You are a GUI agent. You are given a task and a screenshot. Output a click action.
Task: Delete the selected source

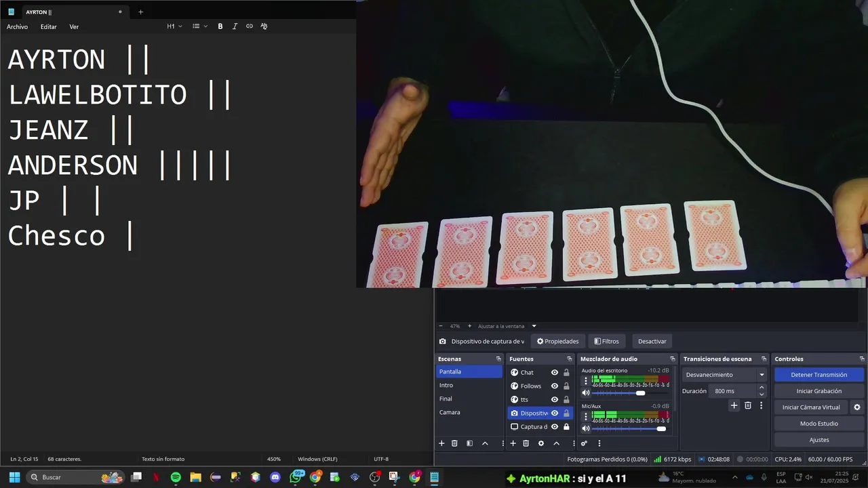526,443
